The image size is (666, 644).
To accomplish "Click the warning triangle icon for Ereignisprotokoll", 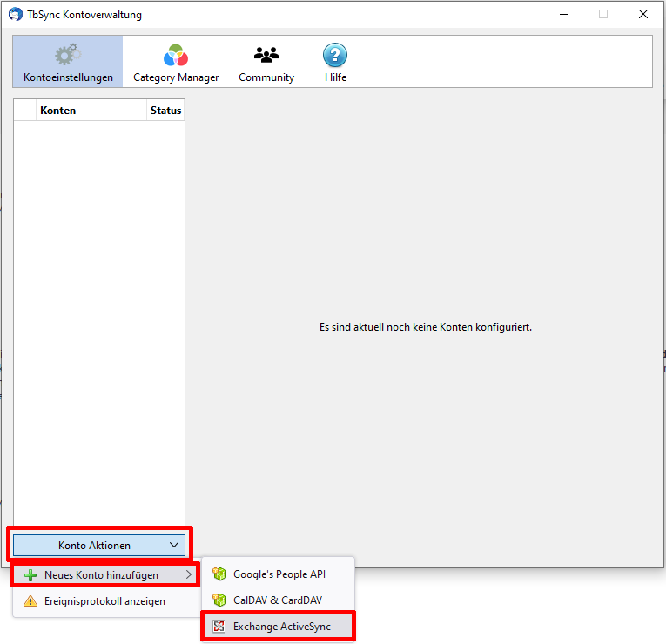I will (30, 600).
